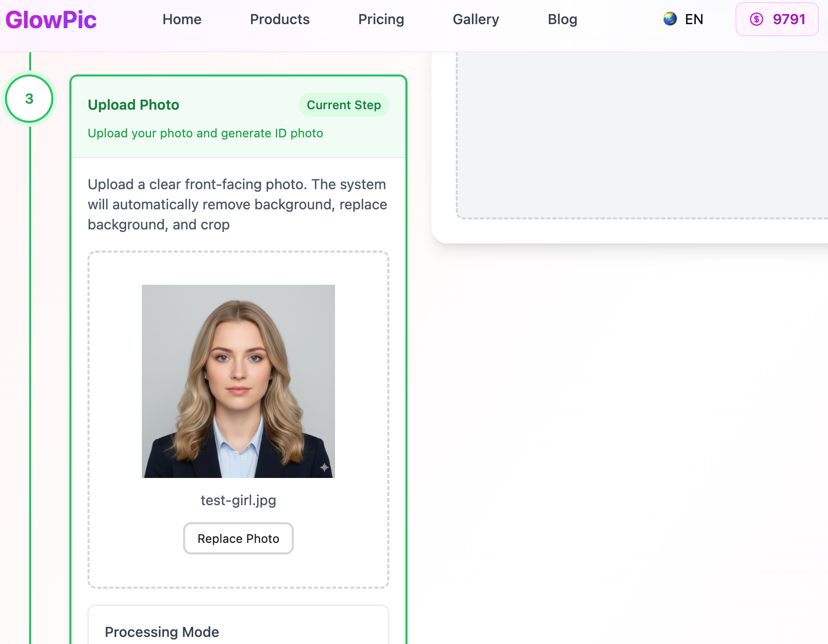
Task: Click the empty preview area on right
Action: tap(641, 136)
